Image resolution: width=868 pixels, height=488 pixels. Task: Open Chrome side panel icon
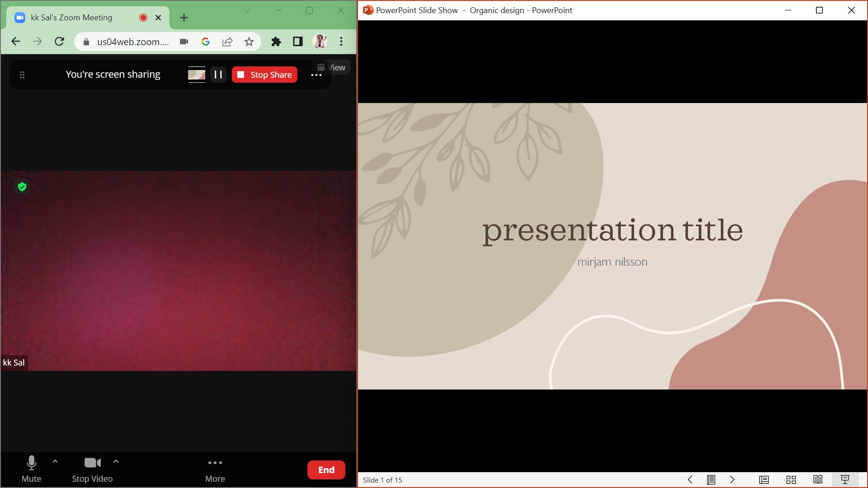pos(297,42)
